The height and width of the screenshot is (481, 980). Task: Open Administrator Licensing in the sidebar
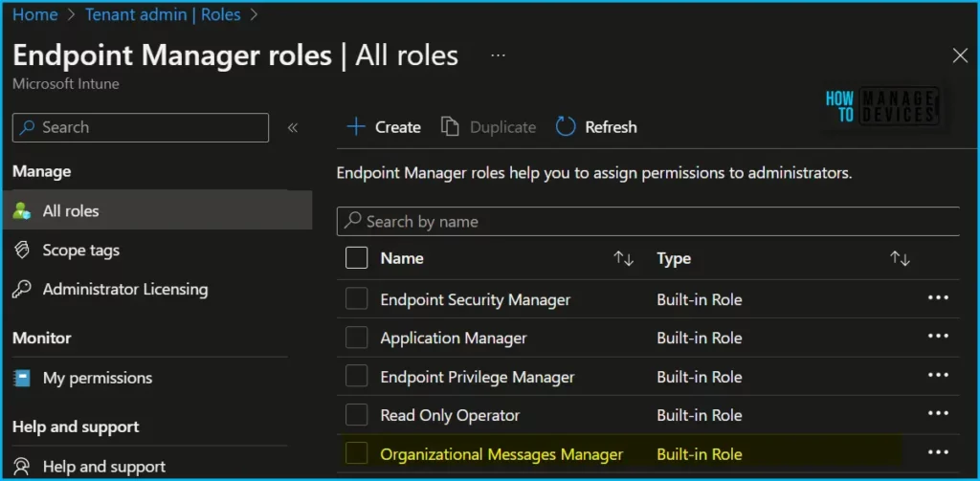[125, 290]
